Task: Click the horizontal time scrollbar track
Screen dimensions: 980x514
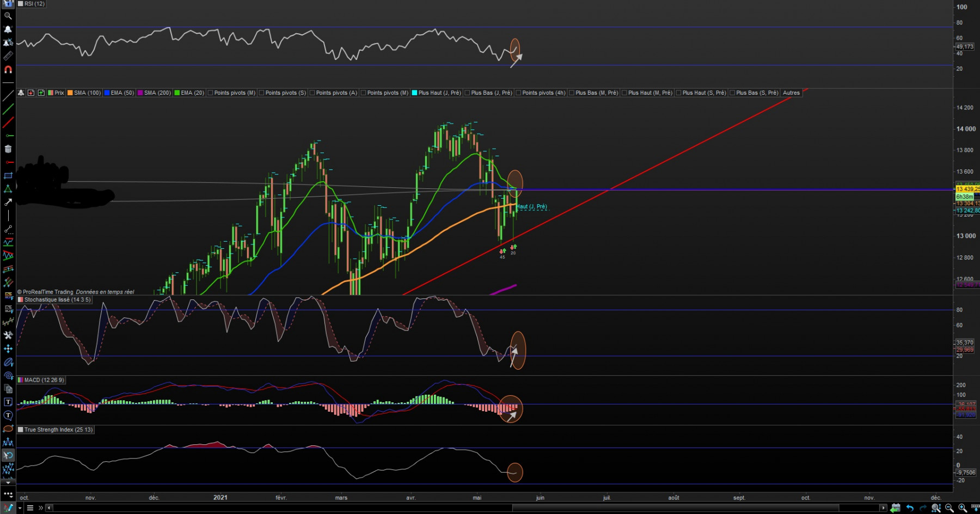Action: 465,508
